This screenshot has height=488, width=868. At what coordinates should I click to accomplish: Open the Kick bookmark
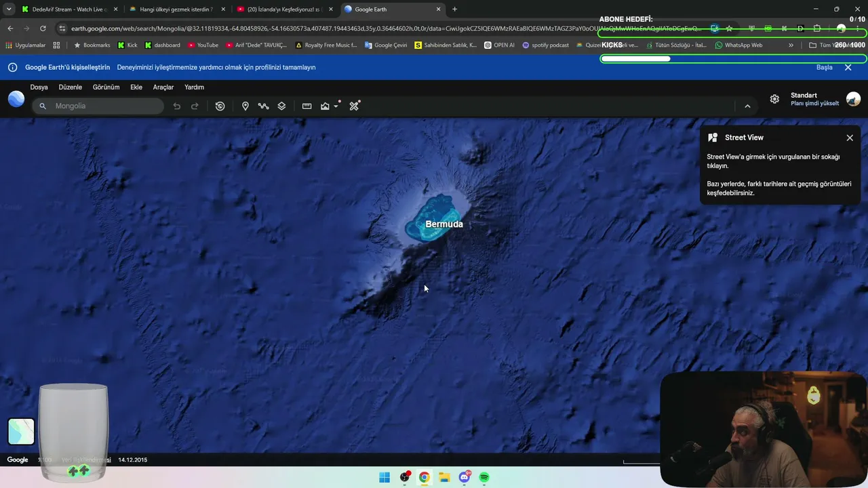[x=127, y=45]
